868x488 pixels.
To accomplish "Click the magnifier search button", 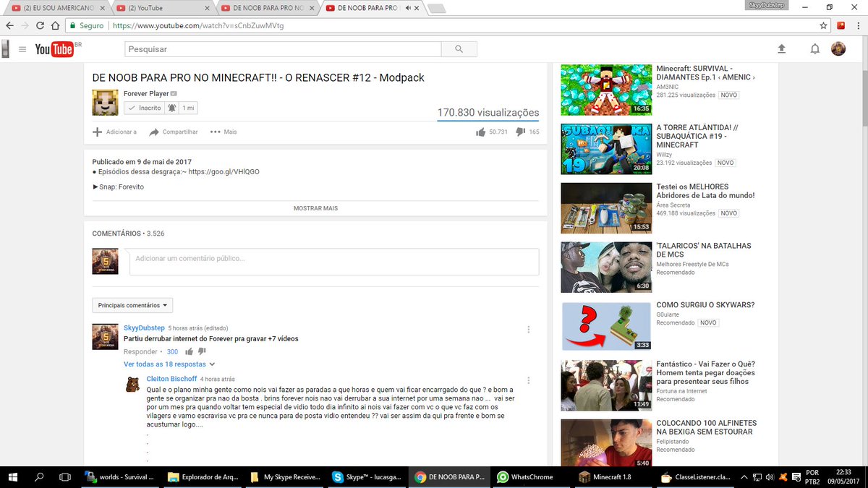I will point(459,49).
